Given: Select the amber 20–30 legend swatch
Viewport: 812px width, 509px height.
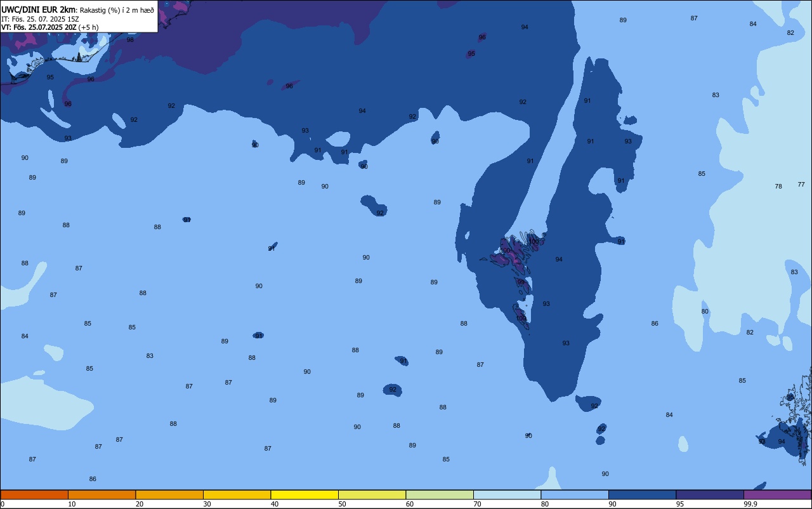Looking at the screenshot, I should tap(169, 494).
